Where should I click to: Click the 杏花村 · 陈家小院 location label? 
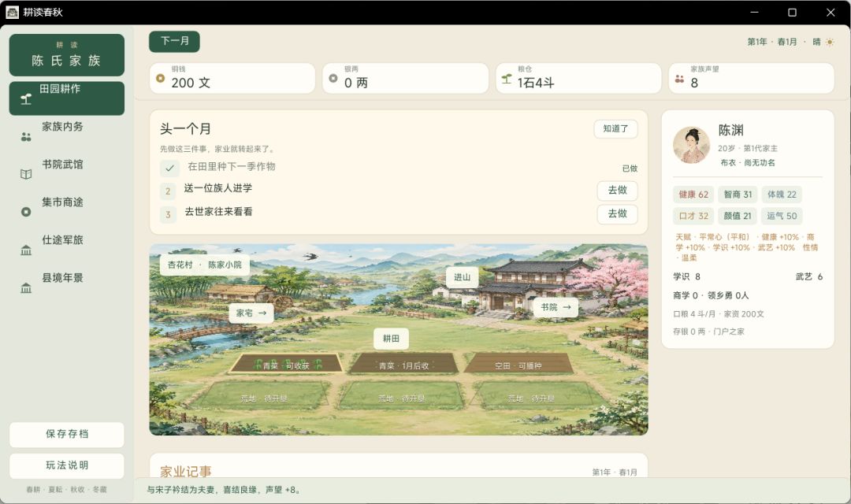point(205,265)
